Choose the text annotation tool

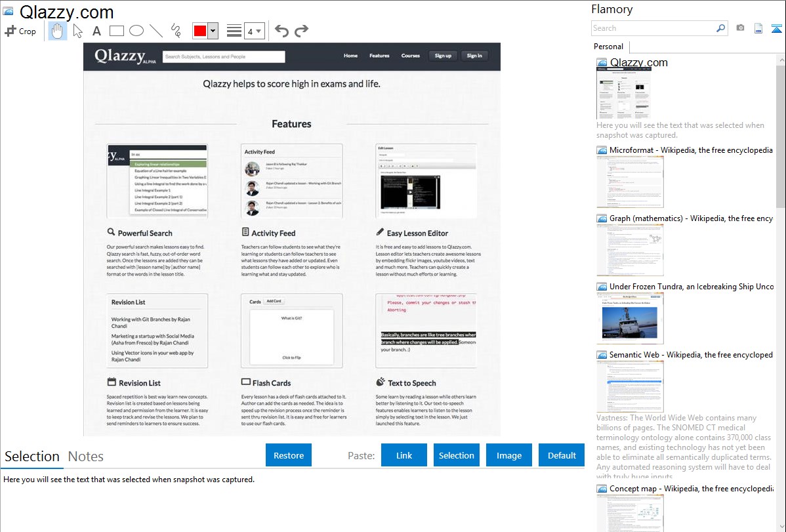tap(96, 31)
